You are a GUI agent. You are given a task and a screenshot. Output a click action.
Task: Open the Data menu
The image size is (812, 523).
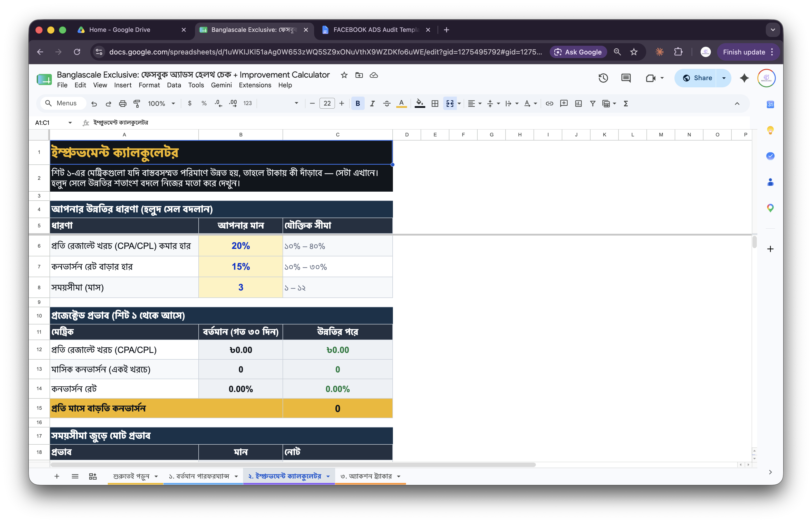click(x=174, y=85)
